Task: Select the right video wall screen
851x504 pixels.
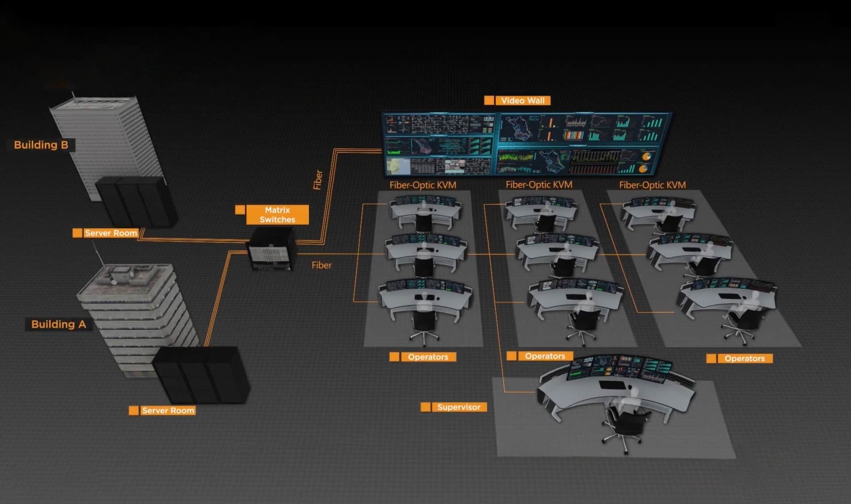Action: [584, 144]
